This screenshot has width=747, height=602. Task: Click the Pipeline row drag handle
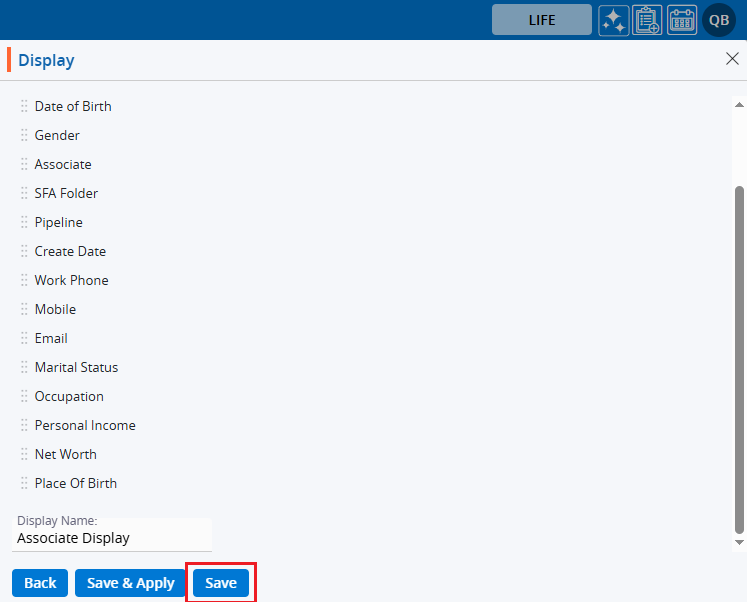click(x=24, y=222)
